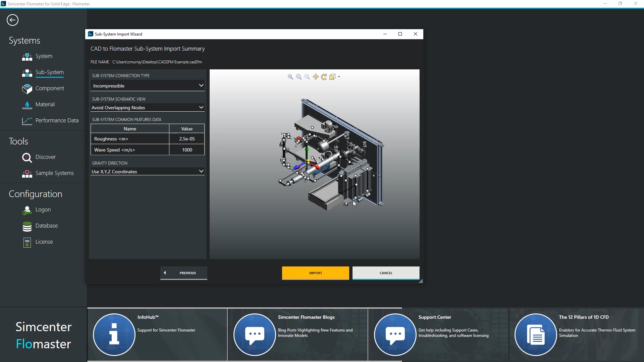Open the Gravity Direction dropdown
Screen dimensions: 644x362
point(147,171)
